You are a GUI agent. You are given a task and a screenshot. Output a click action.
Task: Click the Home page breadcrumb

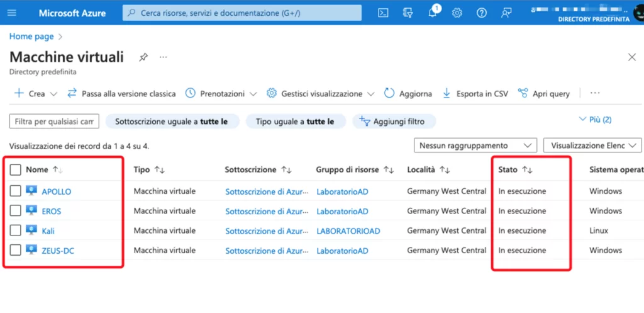click(x=31, y=37)
